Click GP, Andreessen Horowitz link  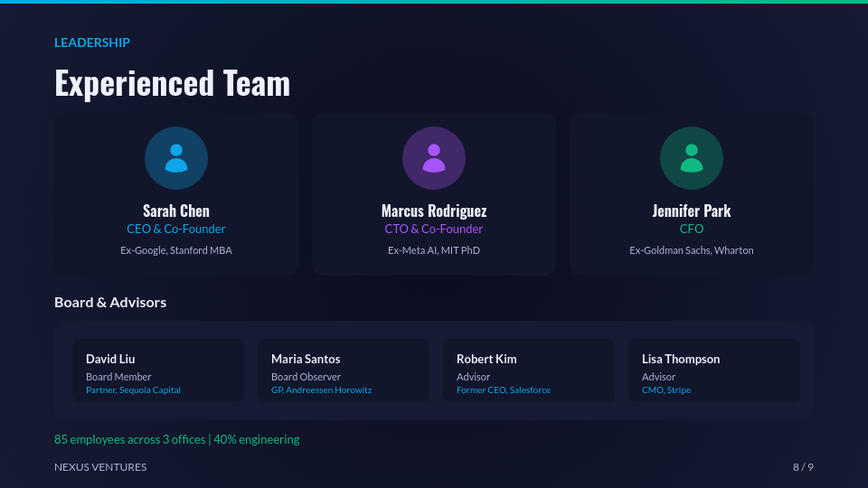(321, 390)
